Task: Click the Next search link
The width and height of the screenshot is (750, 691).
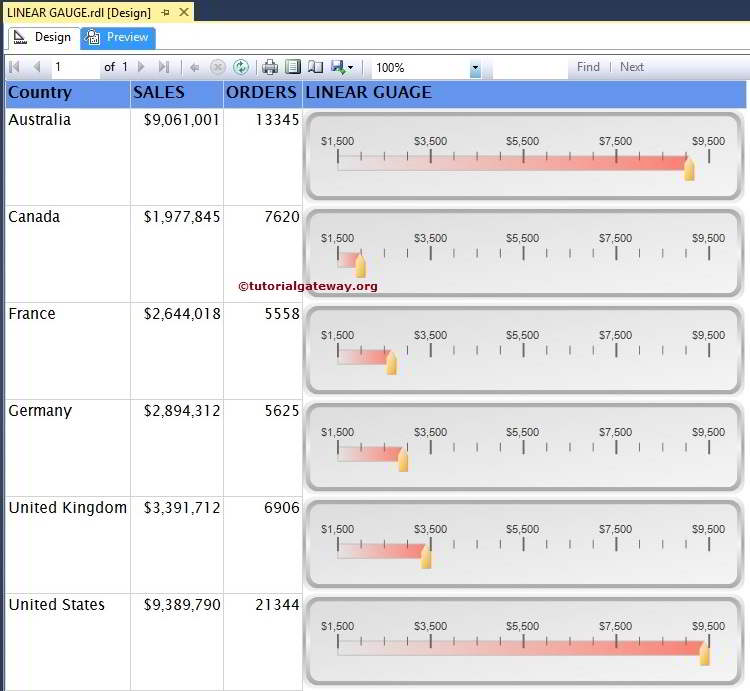Action: pyautogui.click(x=631, y=67)
